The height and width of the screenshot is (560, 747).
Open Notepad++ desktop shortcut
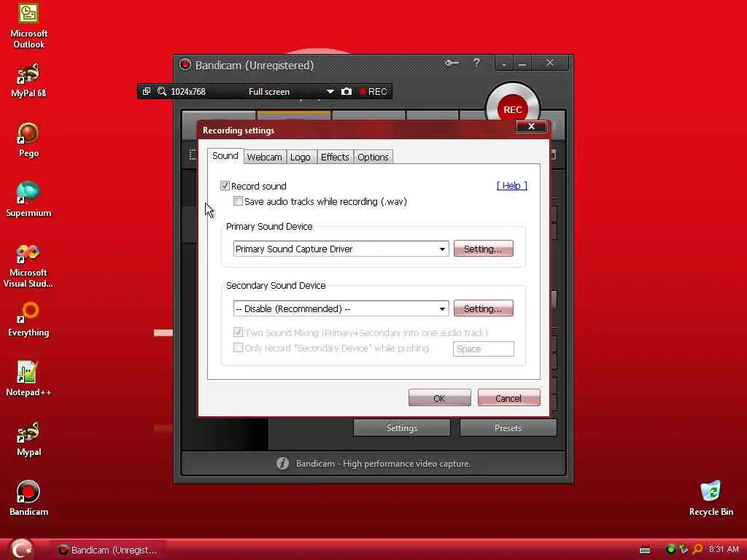(x=28, y=379)
